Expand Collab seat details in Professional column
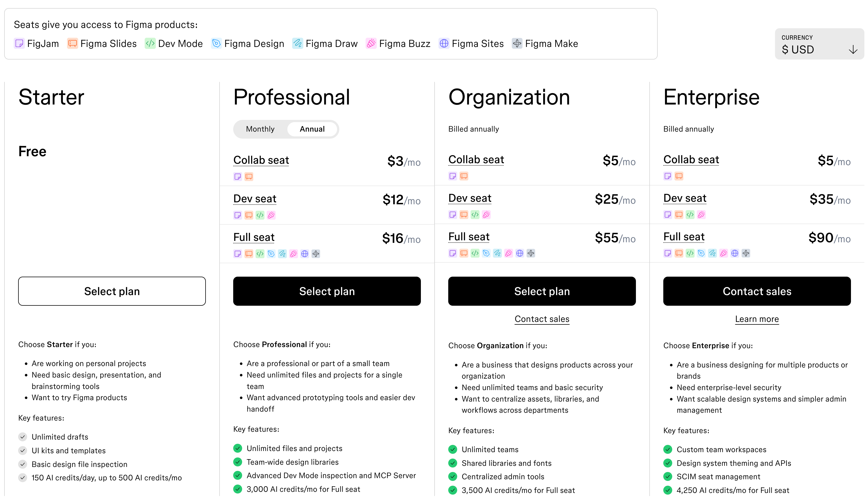The width and height of the screenshot is (868, 503). pyautogui.click(x=261, y=160)
